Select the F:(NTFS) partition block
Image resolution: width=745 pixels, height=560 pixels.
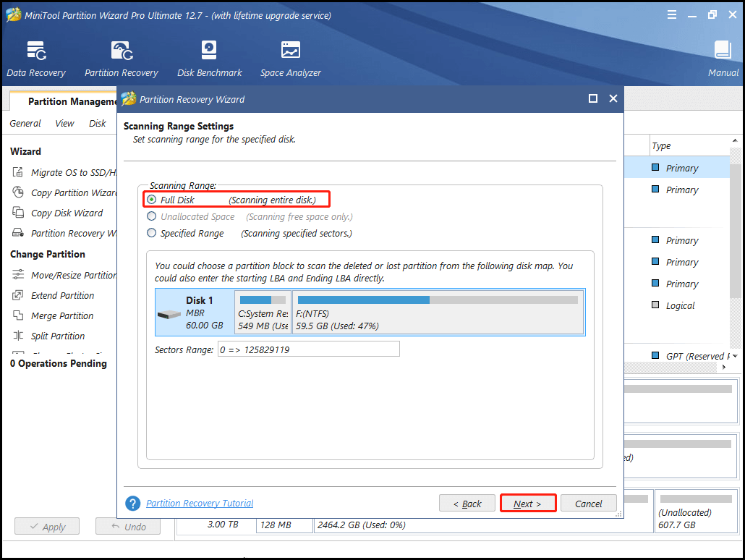pyautogui.click(x=438, y=313)
